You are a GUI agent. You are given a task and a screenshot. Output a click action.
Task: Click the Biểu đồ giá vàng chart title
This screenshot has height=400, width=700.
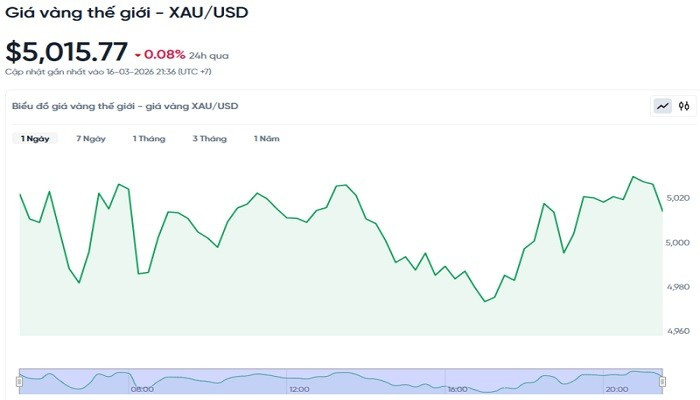tap(125, 105)
